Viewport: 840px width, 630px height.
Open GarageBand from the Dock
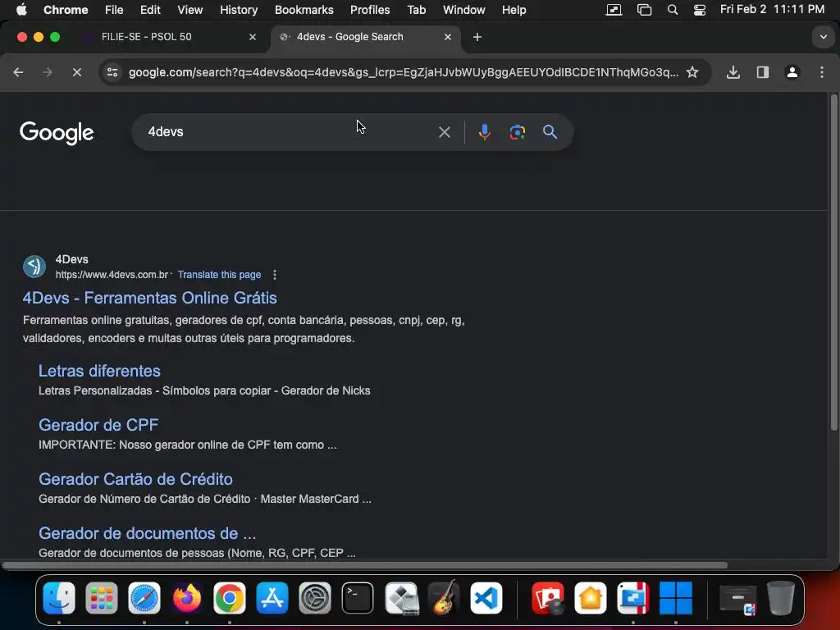click(443, 597)
